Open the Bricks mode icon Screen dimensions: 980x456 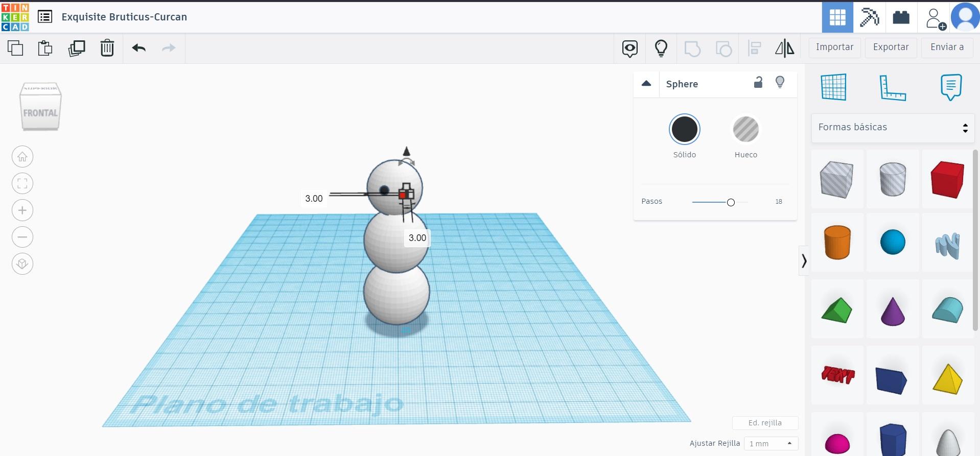coord(901,17)
